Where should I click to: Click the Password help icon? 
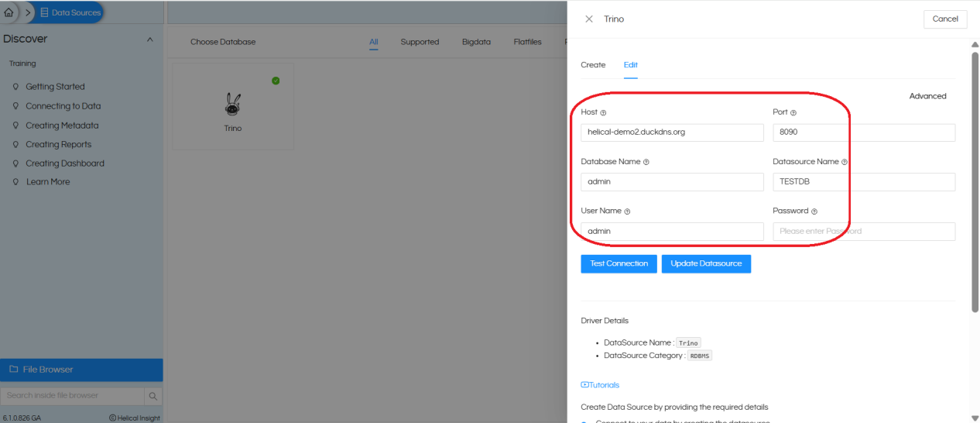pyautogui.click(x=814, y=211)
